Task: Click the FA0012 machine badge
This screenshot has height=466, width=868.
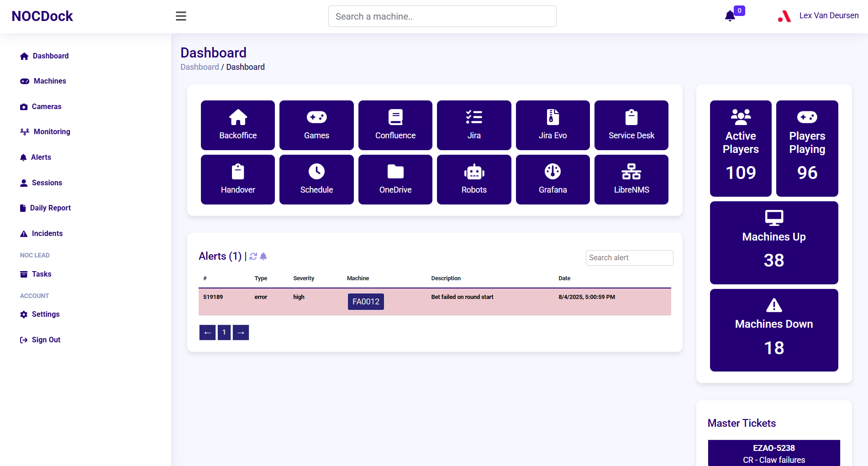Action: pos(366,302)
